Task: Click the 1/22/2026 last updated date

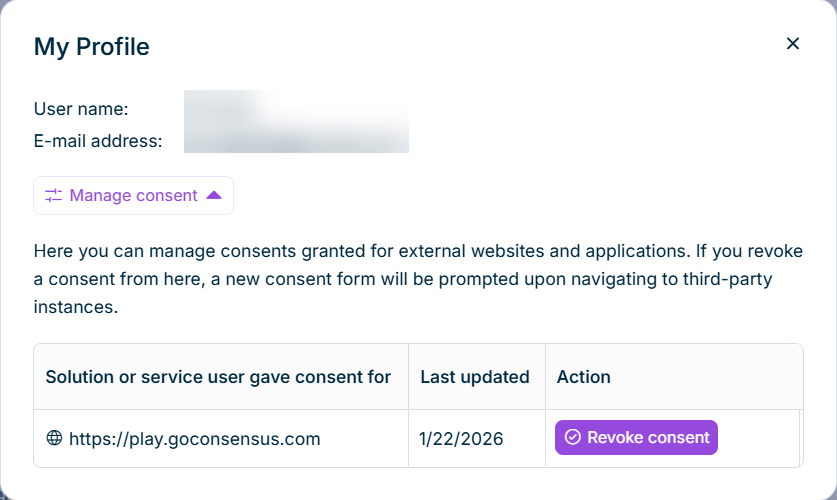Action: point(462,438)
